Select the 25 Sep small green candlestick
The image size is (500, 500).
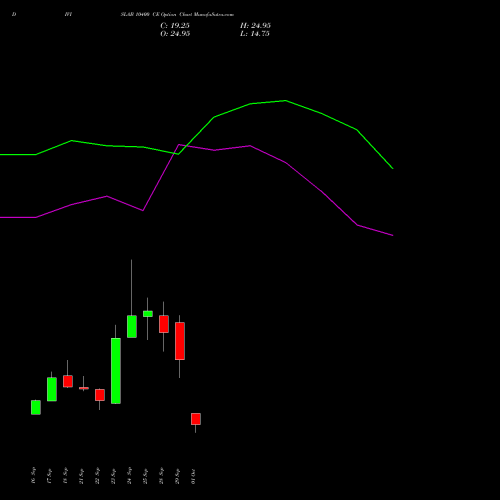coord(148,314)
